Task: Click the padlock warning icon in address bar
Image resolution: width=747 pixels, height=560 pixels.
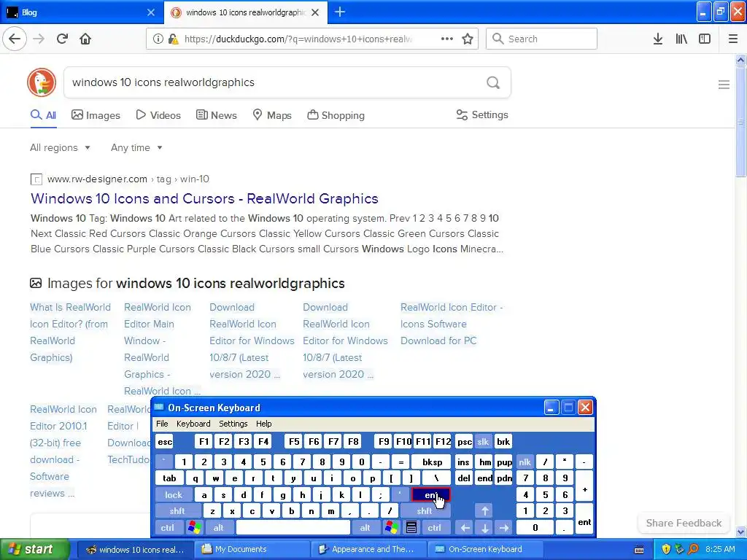Action: click(x=174, y=39)
